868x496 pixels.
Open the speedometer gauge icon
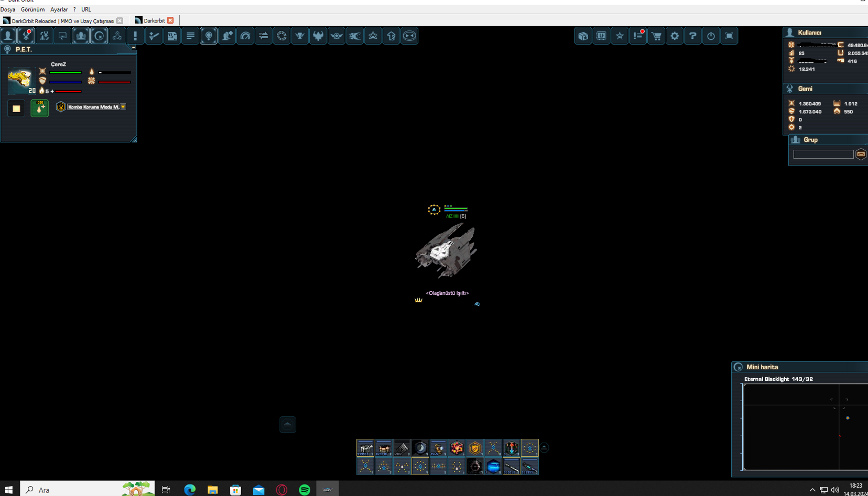click(x=245, y=36)
